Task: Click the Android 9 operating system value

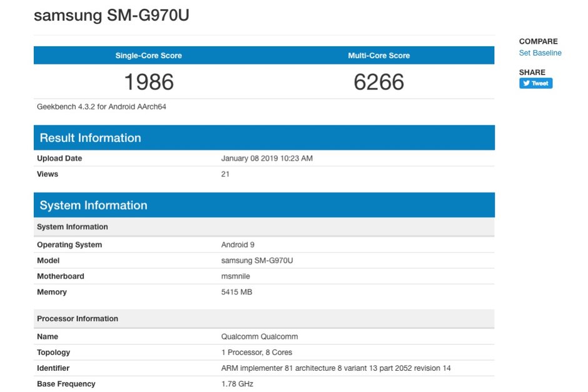Action: (238, 245)
